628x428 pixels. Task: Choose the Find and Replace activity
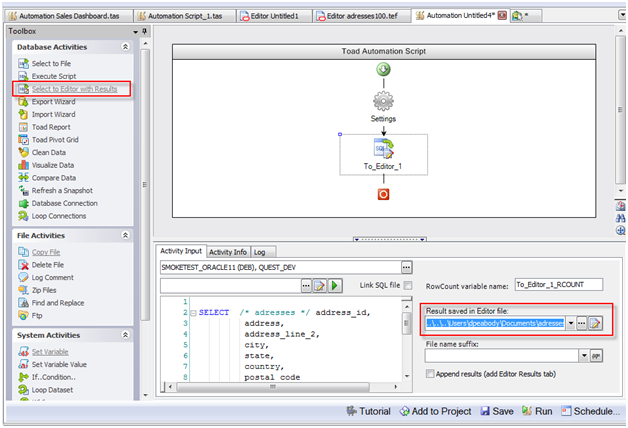(x=51, y=303)
